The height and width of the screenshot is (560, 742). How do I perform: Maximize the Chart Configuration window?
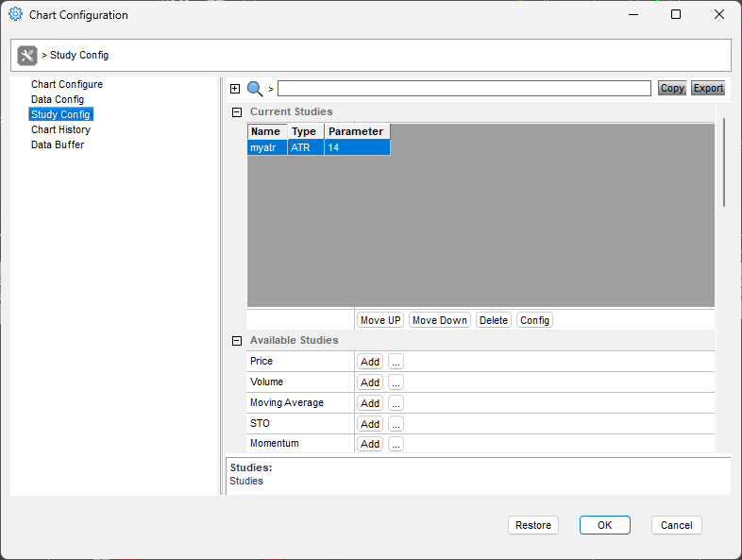click(676, 15)
